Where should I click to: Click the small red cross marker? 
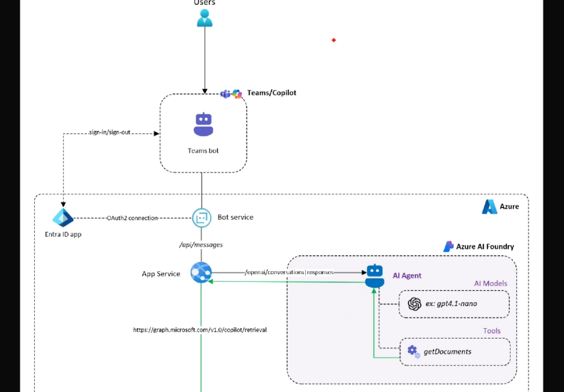pos(334,40)
